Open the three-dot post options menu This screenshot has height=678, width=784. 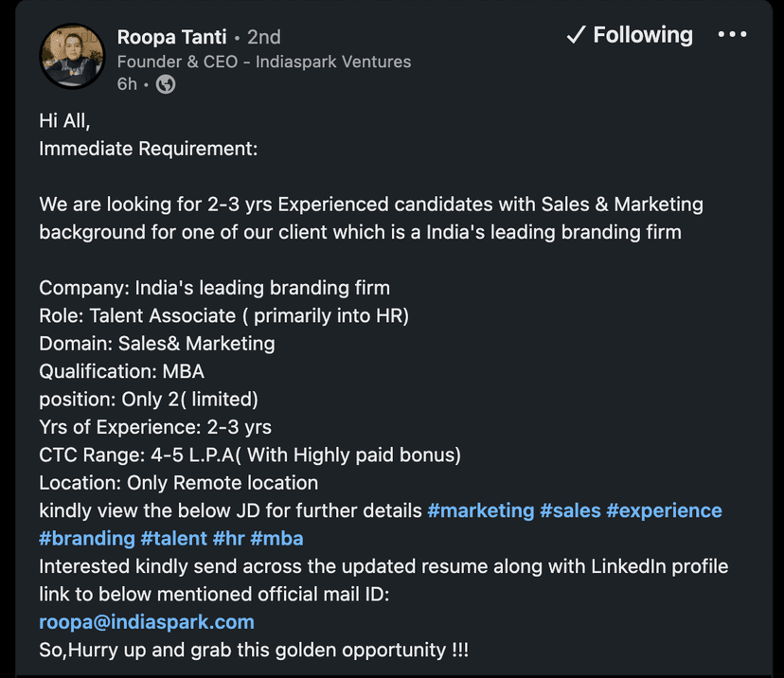[732, 35]
